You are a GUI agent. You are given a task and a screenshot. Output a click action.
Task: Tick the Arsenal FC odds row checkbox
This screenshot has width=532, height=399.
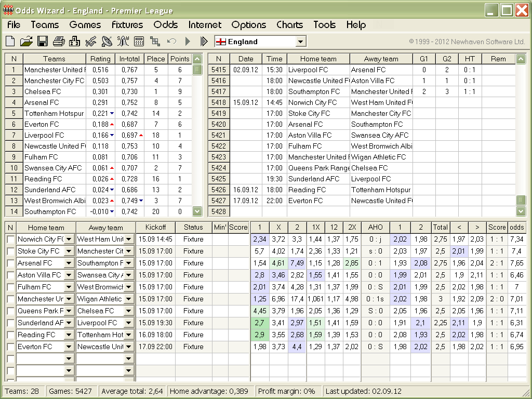(x=11, y=263)
